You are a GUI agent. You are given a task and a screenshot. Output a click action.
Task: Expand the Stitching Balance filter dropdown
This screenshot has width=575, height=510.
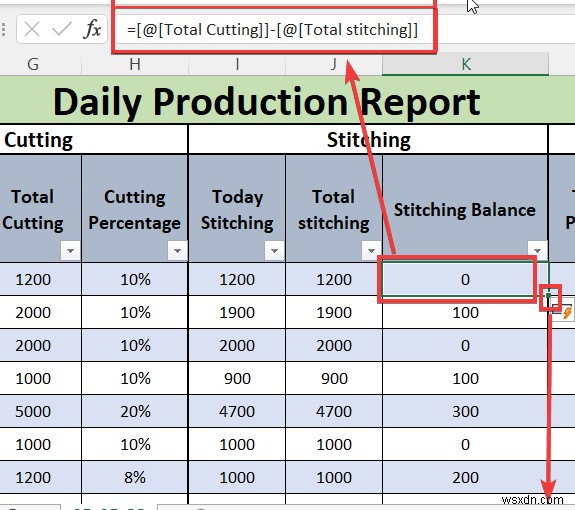pyautogui.click(x=538, y=251)
